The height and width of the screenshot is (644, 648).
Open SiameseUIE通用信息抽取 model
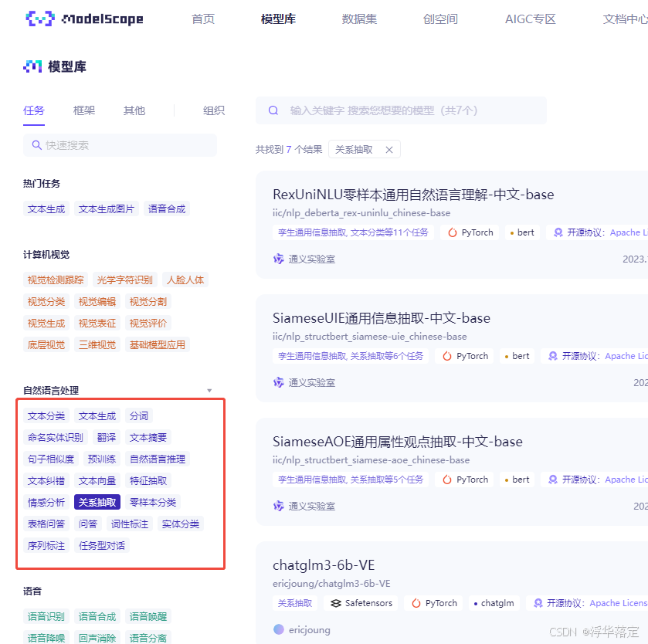[382, 318]
